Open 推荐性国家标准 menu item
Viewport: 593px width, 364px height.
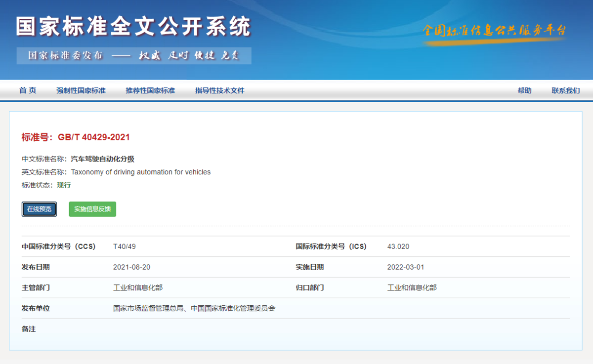coord(150,90)
